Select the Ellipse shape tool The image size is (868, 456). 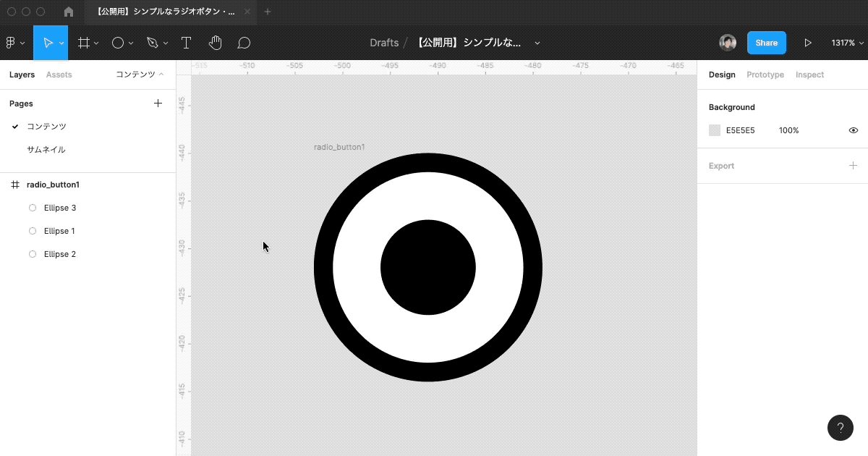117,42
